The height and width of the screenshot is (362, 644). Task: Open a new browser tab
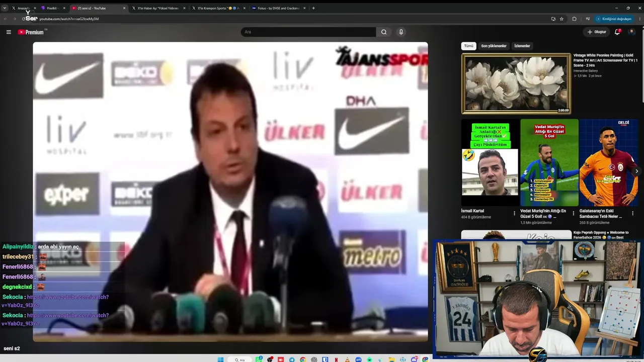[x=313, y=8]
